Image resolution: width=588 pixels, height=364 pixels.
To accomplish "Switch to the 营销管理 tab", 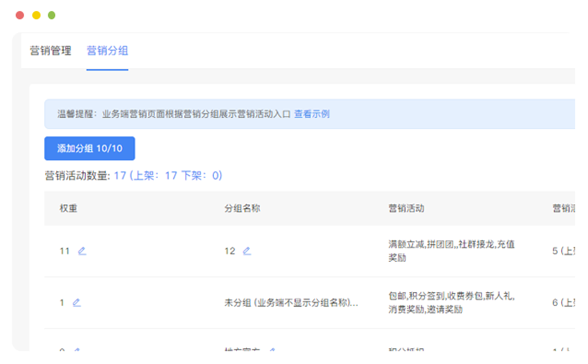I will tap(51, 51).
